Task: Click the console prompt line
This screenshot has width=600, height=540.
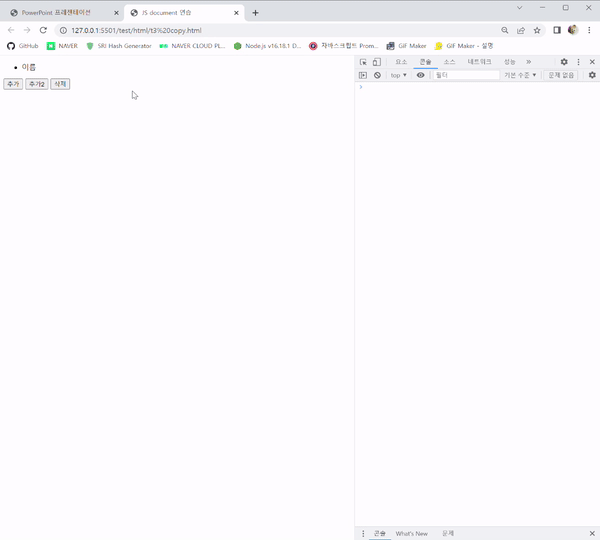Action: [x=477, y=87]
